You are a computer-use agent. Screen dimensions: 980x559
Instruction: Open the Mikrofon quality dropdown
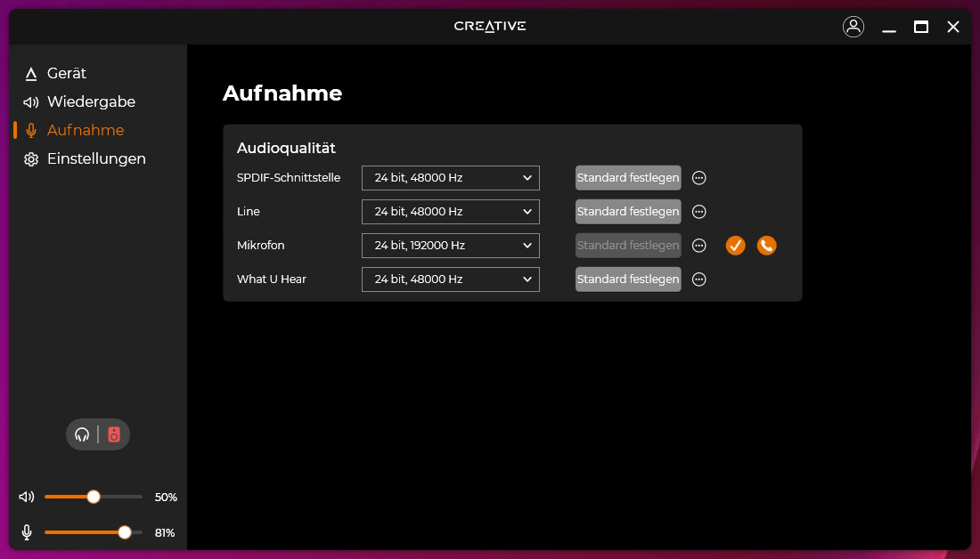click(450, 245)
